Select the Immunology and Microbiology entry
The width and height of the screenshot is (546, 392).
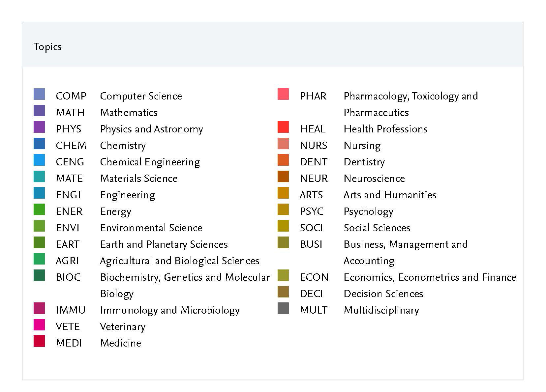(170, 310)
